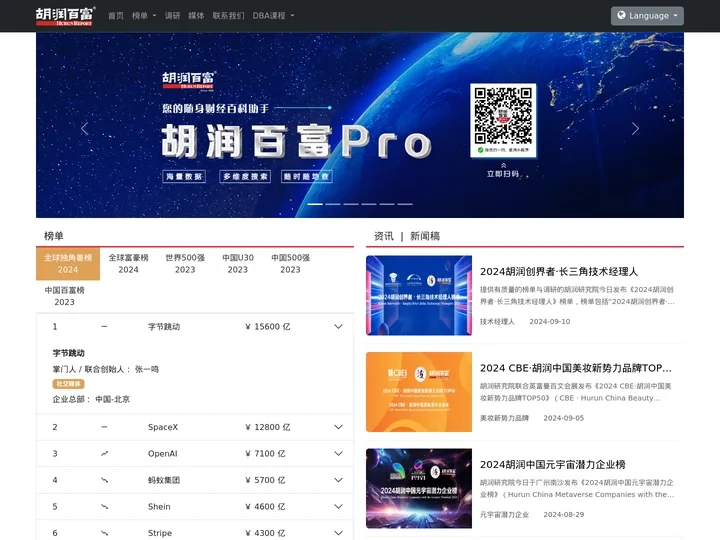The height and width of the screenshot is (540, 720).
Task: Click trend icon in 蚂蚁集团 row
Action: (104, 480)
